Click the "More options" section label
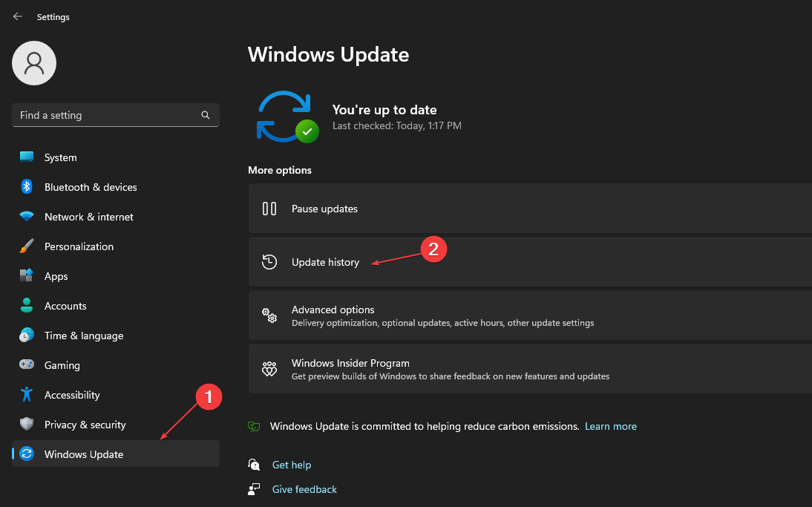This screenshot has height=507, width=812. click(280, 170)
